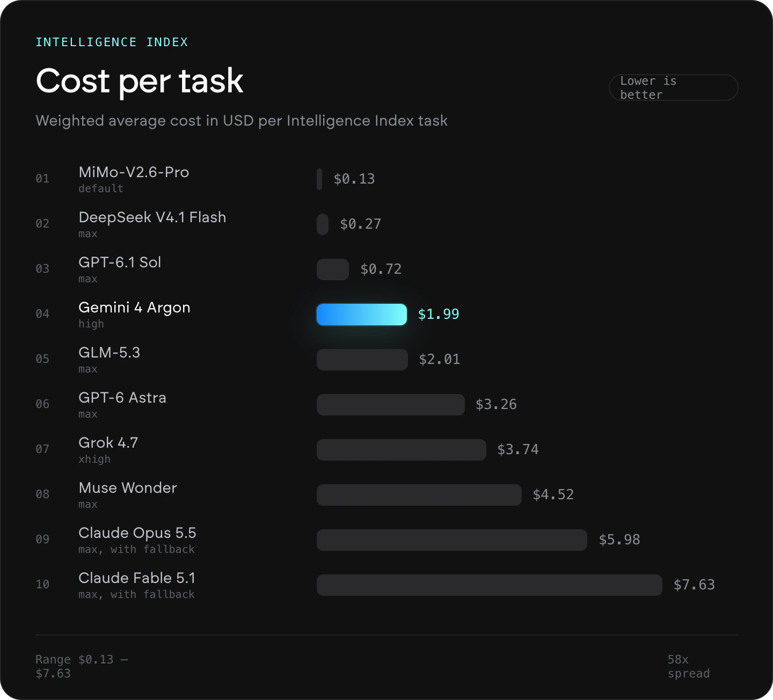773x700 pixels.
Task: Click the $3.26 cost value
Action: point(497,404)
